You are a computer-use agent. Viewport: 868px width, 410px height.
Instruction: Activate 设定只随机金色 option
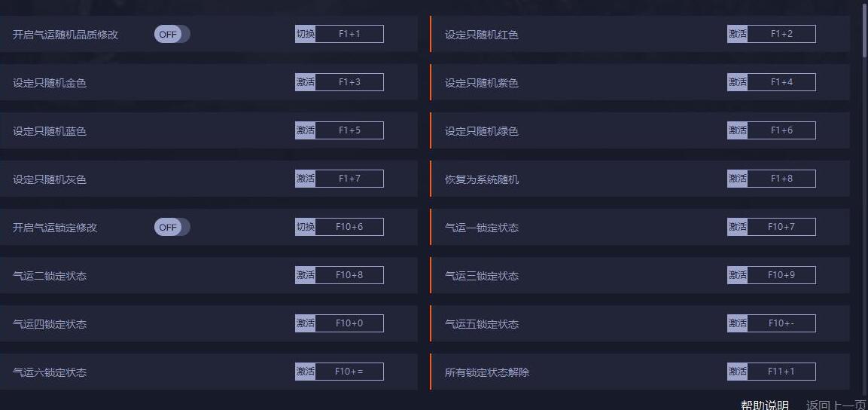click(305, 82)
